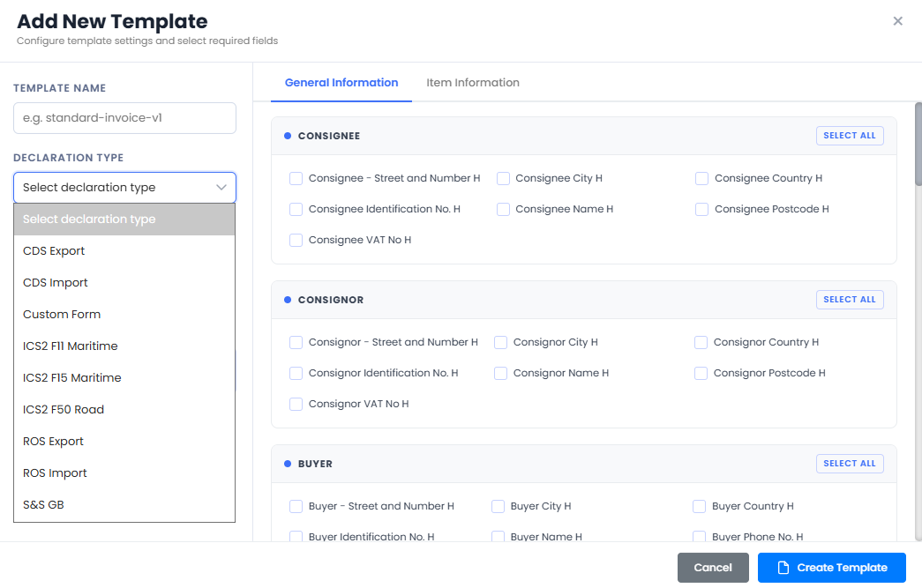
Task: Tick Consignee VAT No H box
Action: [x=296, y=241]
